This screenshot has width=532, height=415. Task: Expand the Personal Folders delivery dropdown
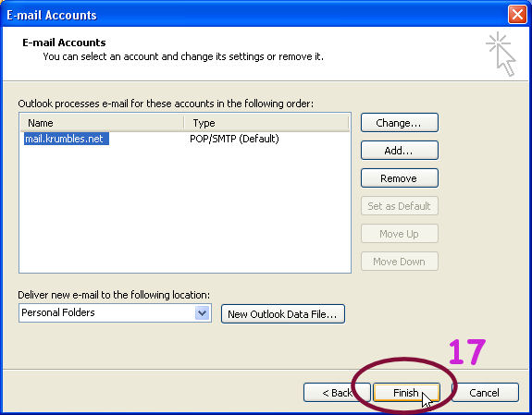click(x=203, y=312)
